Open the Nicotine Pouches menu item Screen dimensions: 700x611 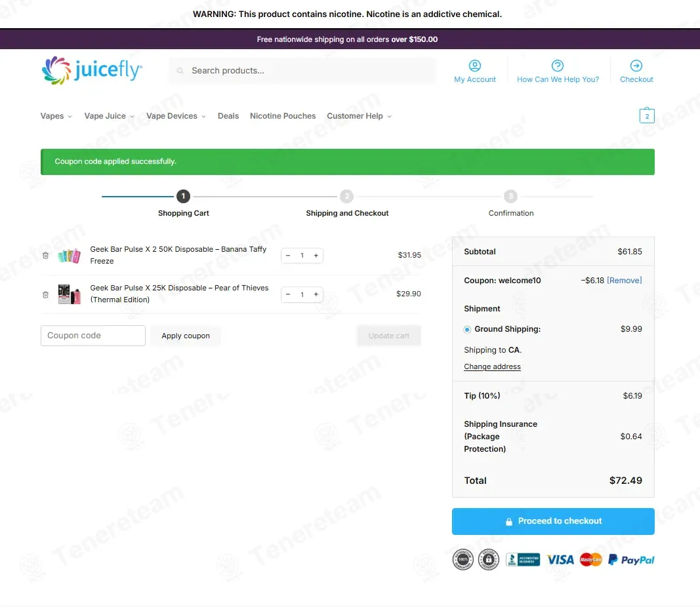click(x=283, y=116)
